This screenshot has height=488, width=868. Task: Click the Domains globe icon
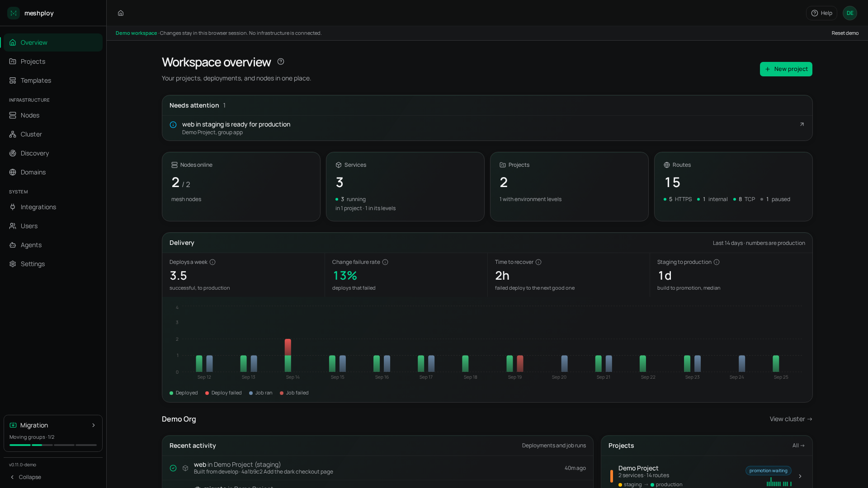pos(13,172)
